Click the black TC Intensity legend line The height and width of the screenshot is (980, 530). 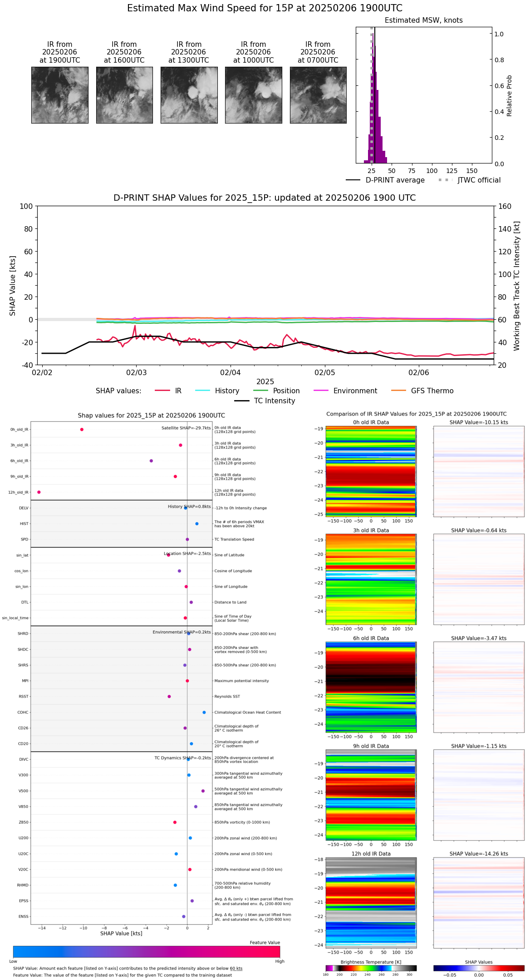242,401
